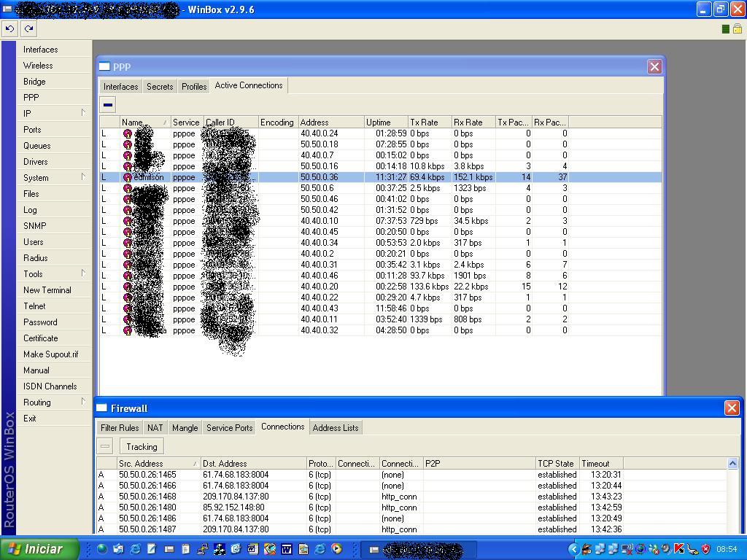Expand the Routing submenu arrow

pyautogui.click(x=83, y=401)
